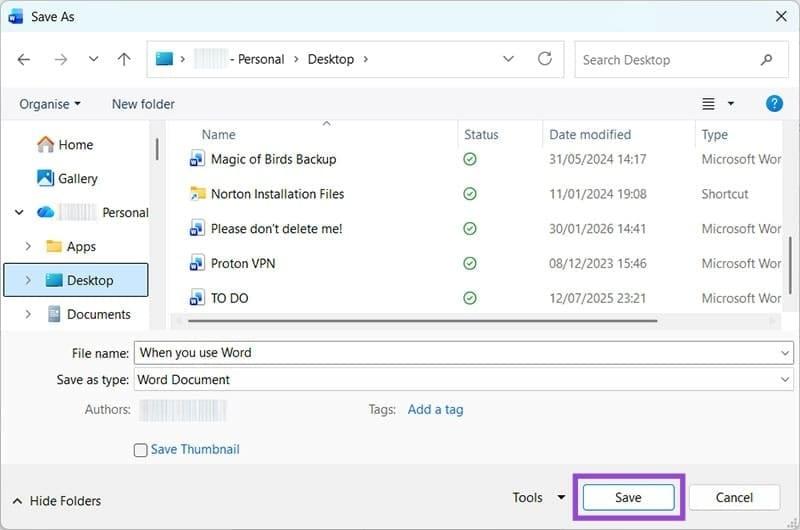Collapse the pane with Hide Folders

56,501
